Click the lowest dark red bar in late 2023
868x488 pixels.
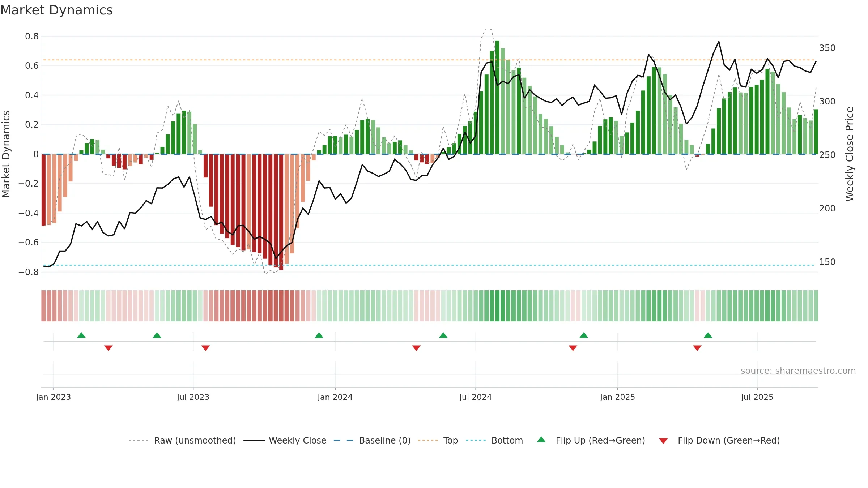point(281,212)
